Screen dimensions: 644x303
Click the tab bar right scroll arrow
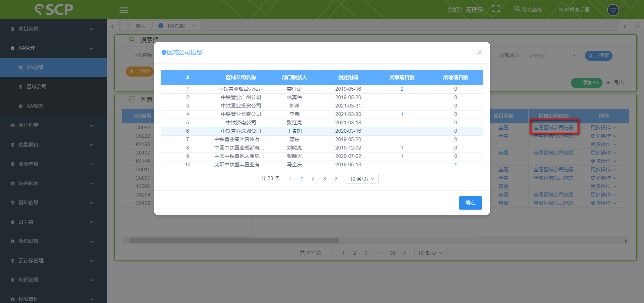coord(625,26)
